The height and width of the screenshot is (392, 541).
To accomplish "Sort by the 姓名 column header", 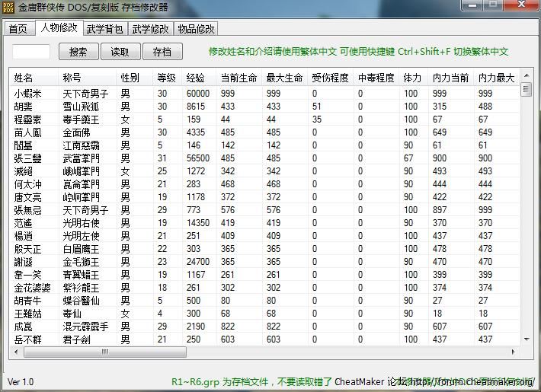I will (x=24, y=78).
